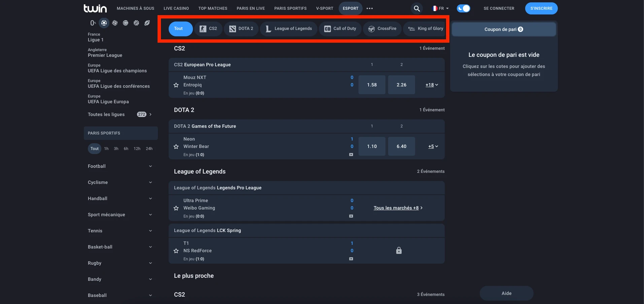
Task: Open 'Tous les marchés +8' link
Action: point(398,208)
